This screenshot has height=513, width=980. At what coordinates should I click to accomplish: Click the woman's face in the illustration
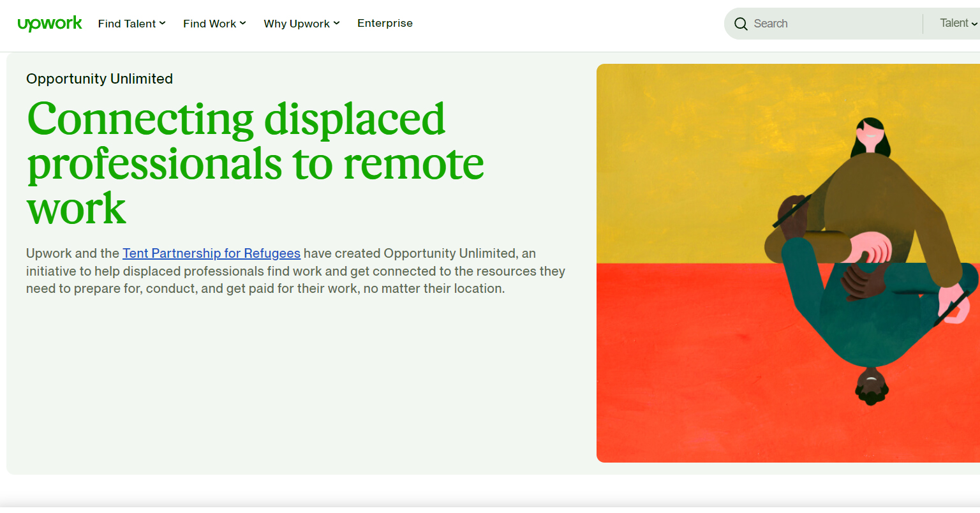870,135
